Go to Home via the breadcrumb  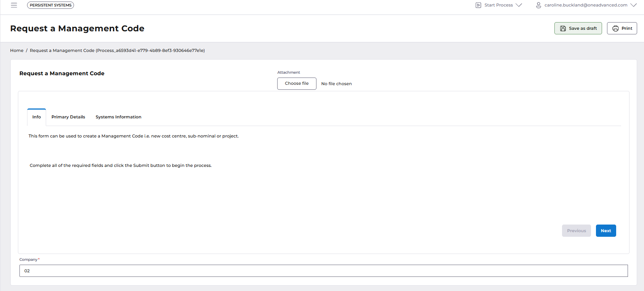tap(17, 50)
